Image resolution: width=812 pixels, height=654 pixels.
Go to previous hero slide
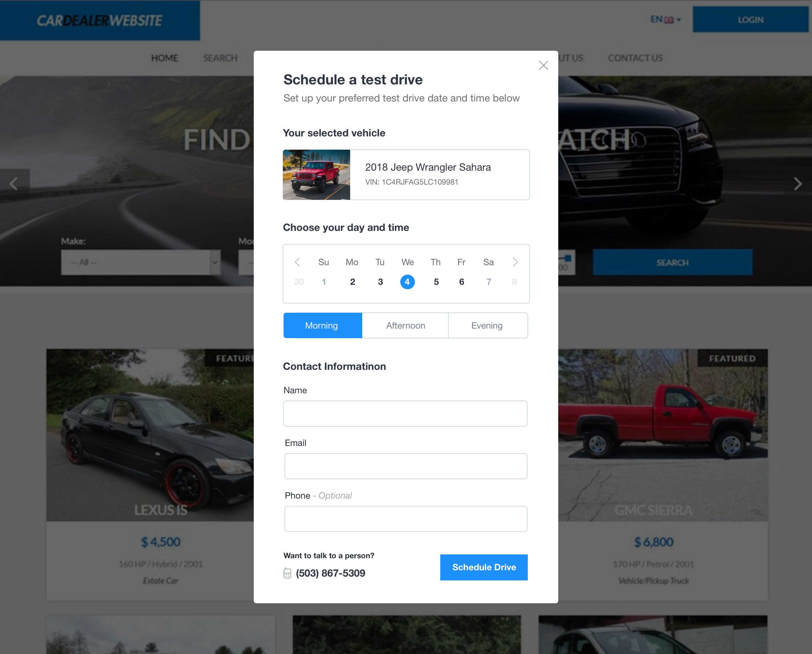coord(14,184)
